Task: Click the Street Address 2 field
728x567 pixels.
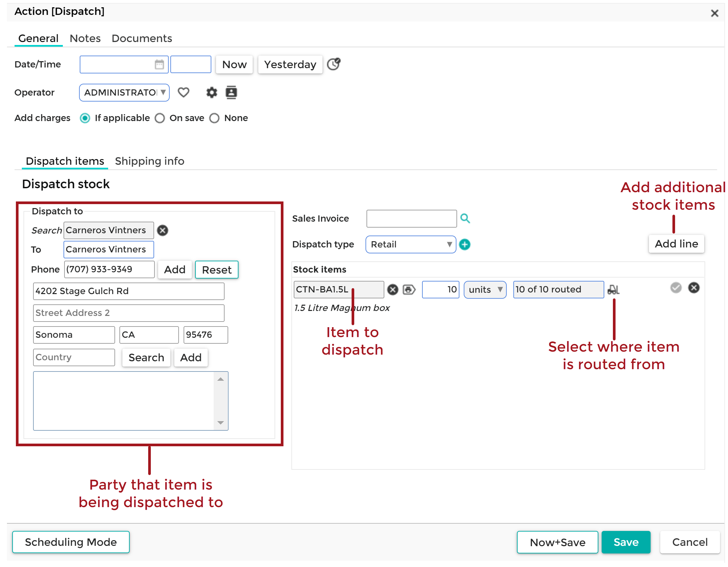Action: click(x=129, y=313)
